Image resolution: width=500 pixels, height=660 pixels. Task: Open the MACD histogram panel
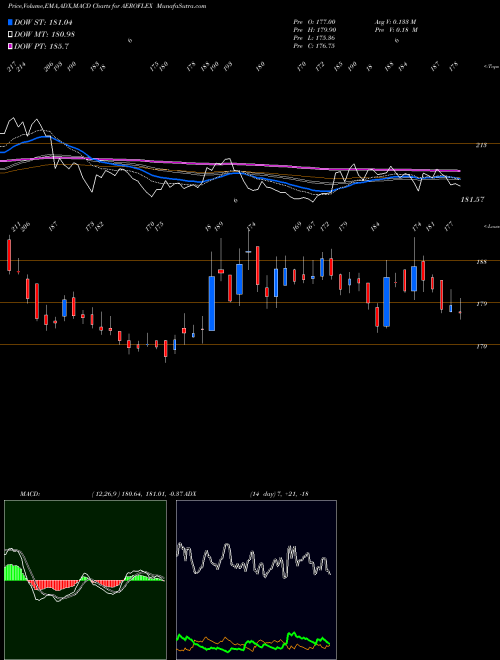pos(85,580)
